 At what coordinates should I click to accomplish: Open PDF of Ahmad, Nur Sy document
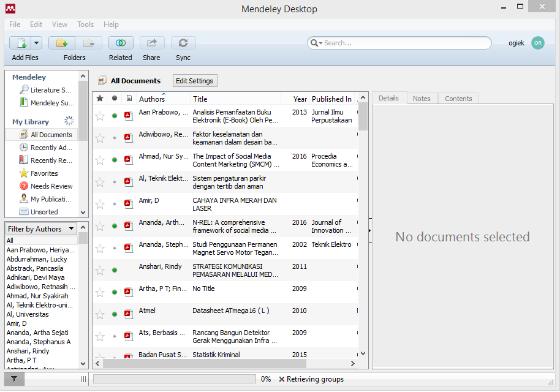pyautogui.click(x=129, y=160)
